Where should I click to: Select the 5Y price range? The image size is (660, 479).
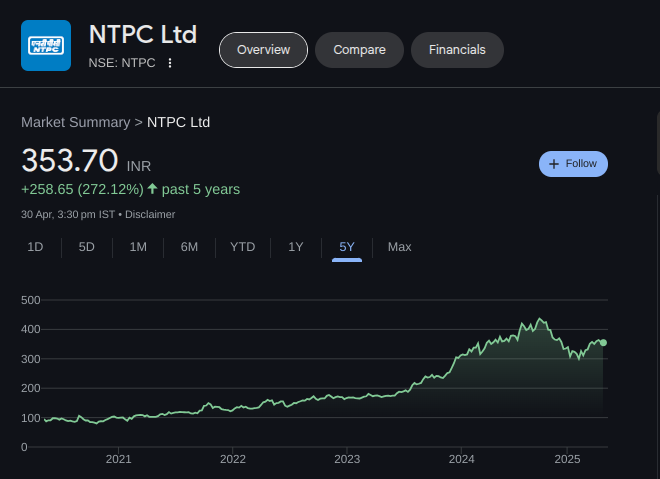(347, 247)
